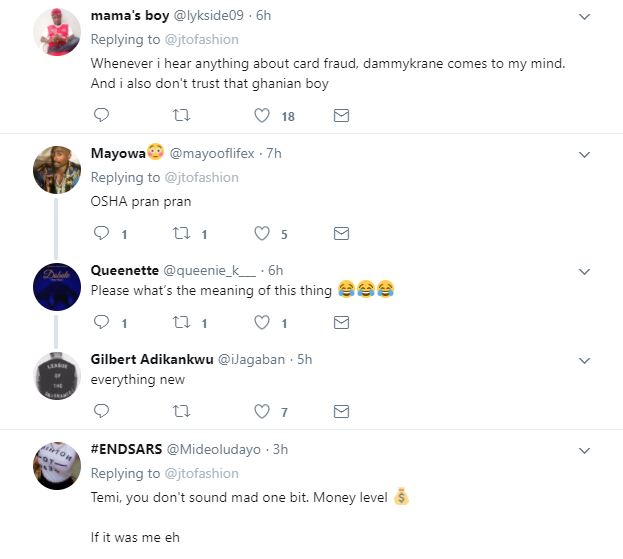This screenshot has height=559, width=623.
Task: Retweet Queenette's tweet
Action: pyautogui.click(x=181, y=323)
